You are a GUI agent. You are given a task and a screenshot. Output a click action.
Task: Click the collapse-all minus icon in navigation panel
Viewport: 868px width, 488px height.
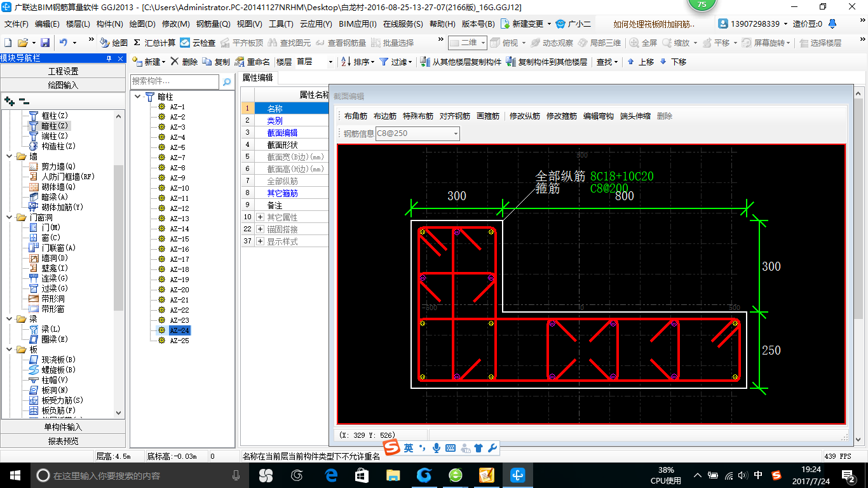point(24,101)
